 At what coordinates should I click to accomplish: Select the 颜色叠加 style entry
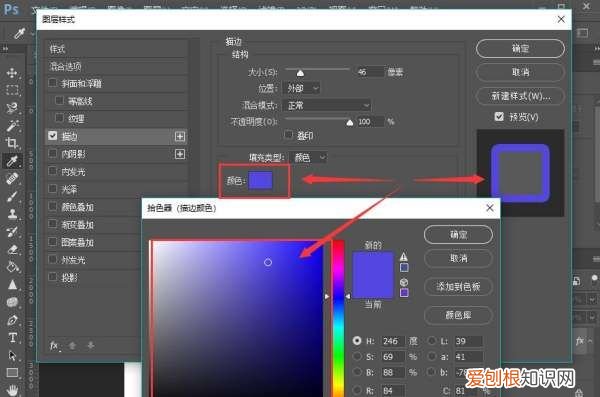(78, 207)
